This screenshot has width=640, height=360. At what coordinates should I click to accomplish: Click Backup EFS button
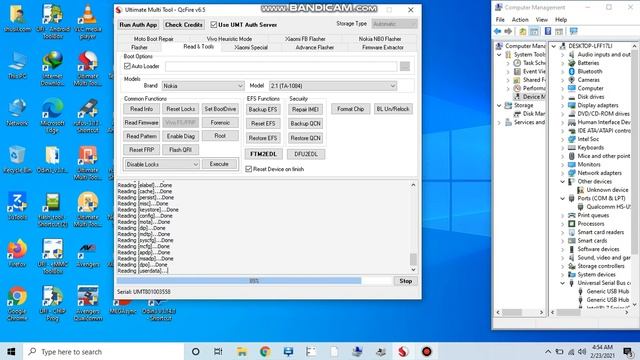tap(263, 109)
